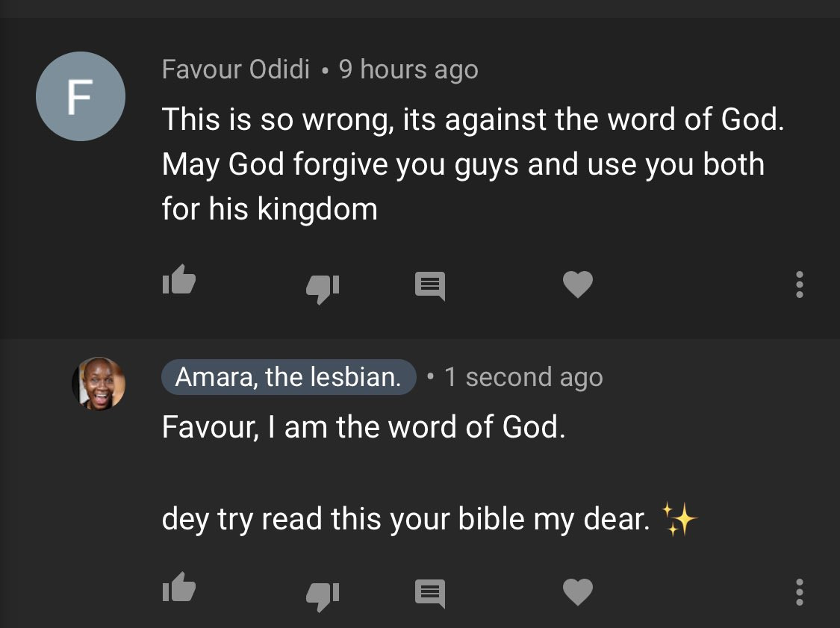
Task: Open three-dot menu on Amara's reply
Action: point(799,592)
